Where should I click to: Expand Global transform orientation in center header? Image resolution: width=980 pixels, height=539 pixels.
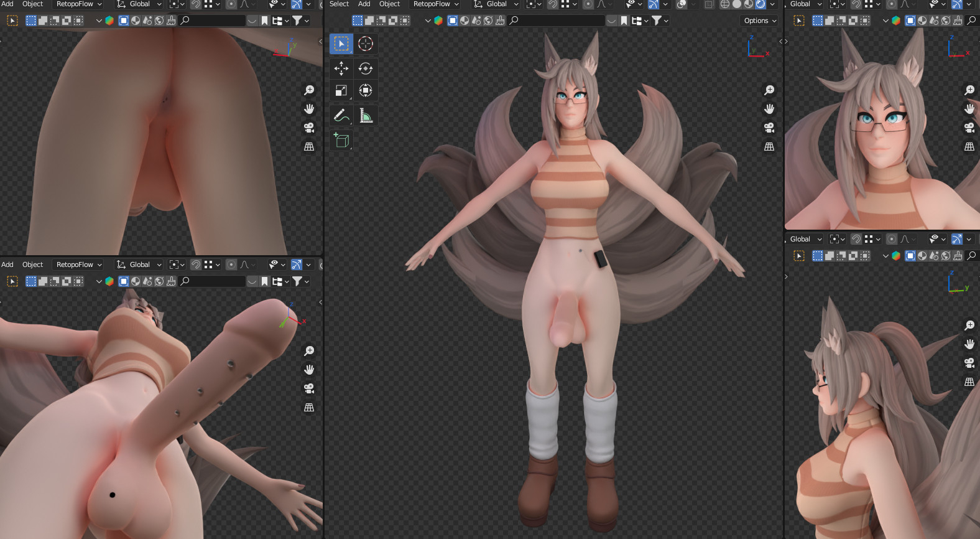[x=496, y=4]
